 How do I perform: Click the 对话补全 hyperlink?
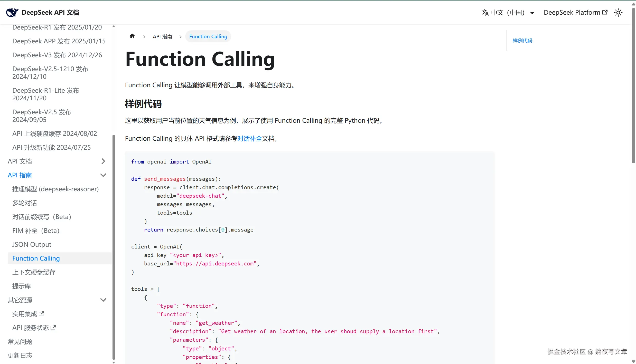(249, 139)
